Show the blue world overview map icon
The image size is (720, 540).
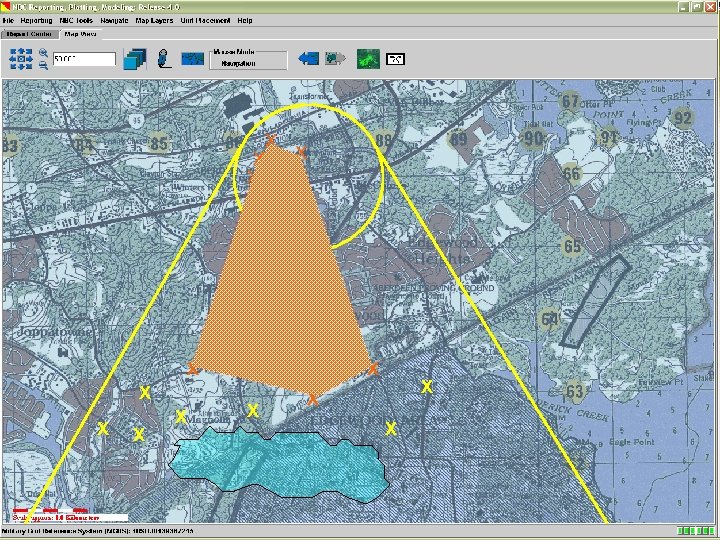point(193,59)
